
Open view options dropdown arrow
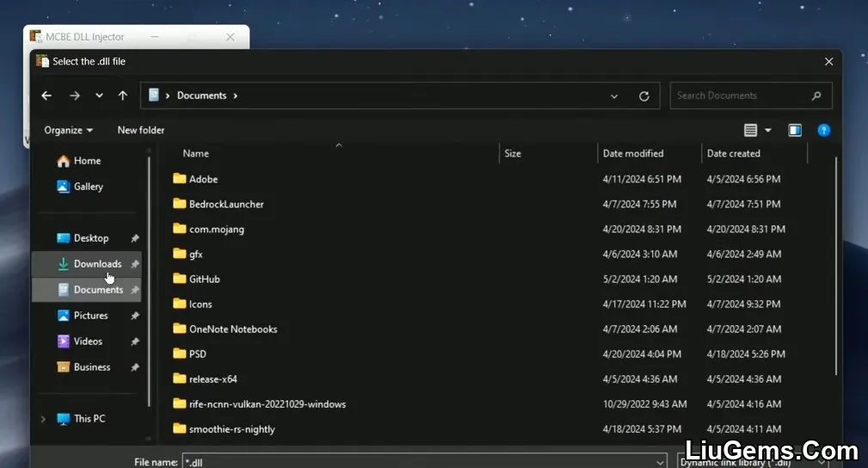coord(768,130)
